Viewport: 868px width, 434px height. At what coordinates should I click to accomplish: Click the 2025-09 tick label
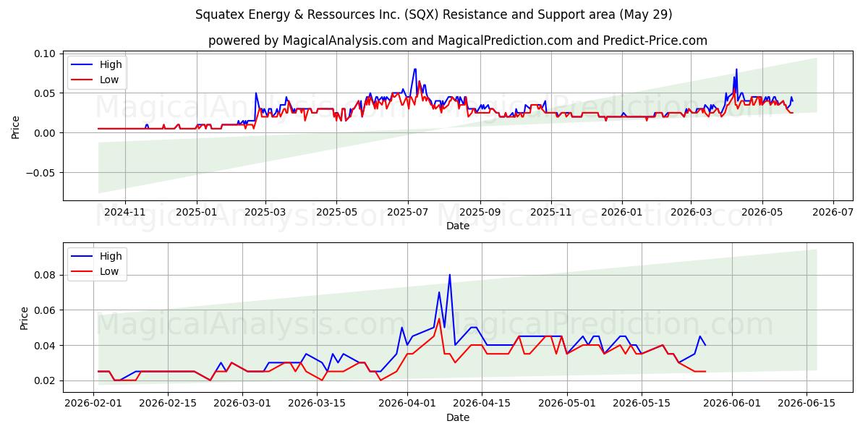pyautogui.click(x=480, y=212)
